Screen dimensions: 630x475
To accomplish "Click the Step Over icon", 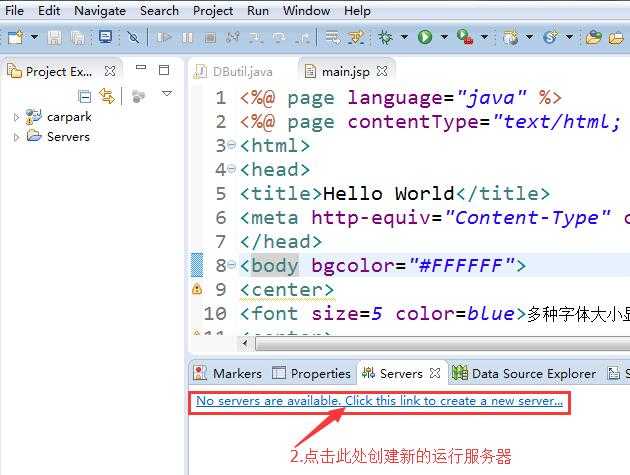I will coord(279,38).
